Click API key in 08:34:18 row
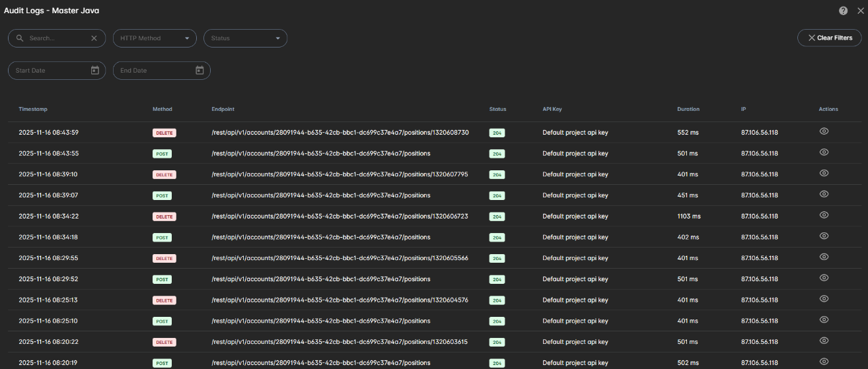Viewport: 868px width, 369px height. pos(575,237)
